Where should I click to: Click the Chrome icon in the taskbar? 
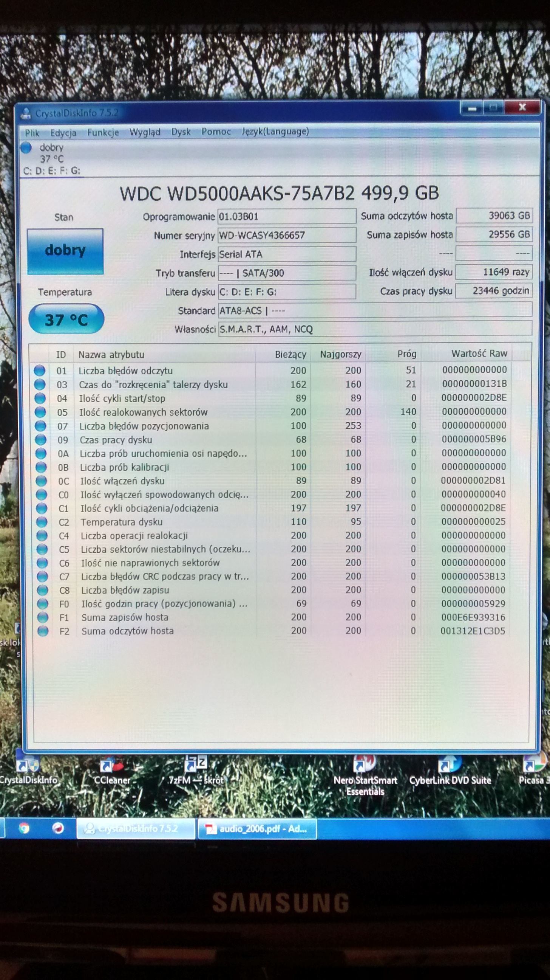point(24,828)
